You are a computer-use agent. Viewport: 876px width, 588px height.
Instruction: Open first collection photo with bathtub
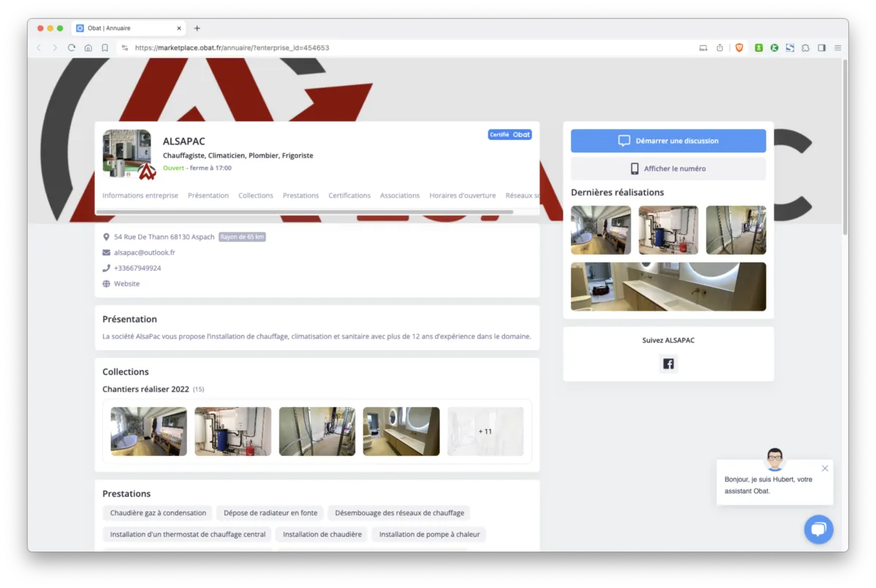pos(148,431)
